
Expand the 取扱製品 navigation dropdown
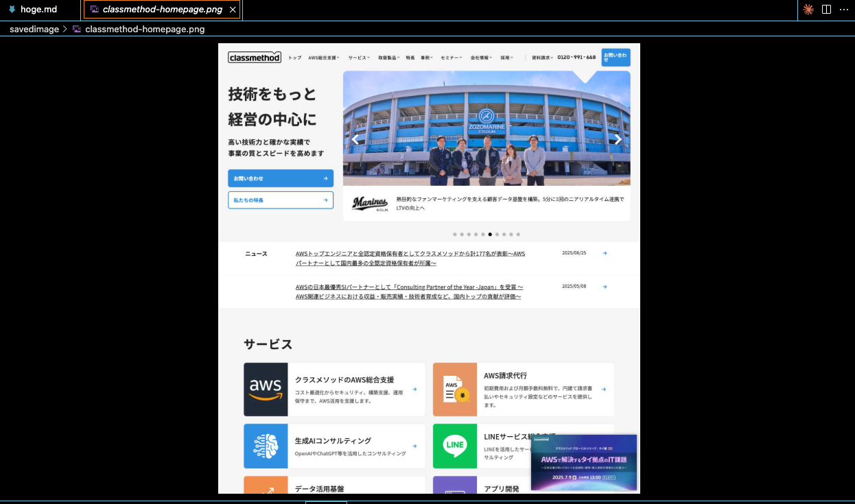pos(388,58)
